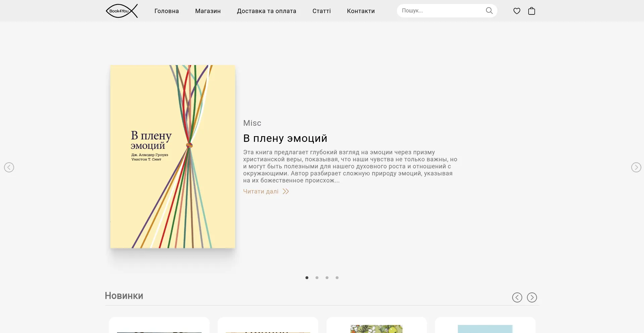Open Доставка та оплата page
The width and height of the screenshot is (644, 333).
(266, 11)
